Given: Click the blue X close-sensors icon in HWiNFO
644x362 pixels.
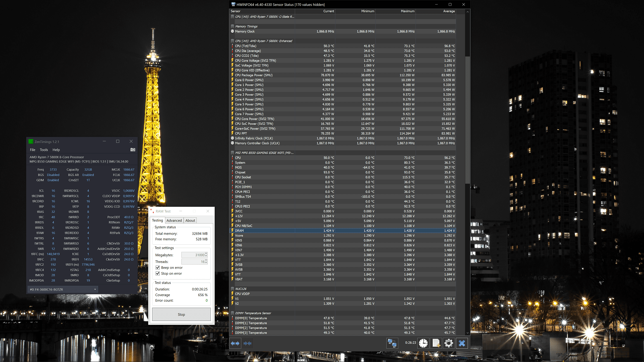Looking at the screenshot, I should (462, 343).
